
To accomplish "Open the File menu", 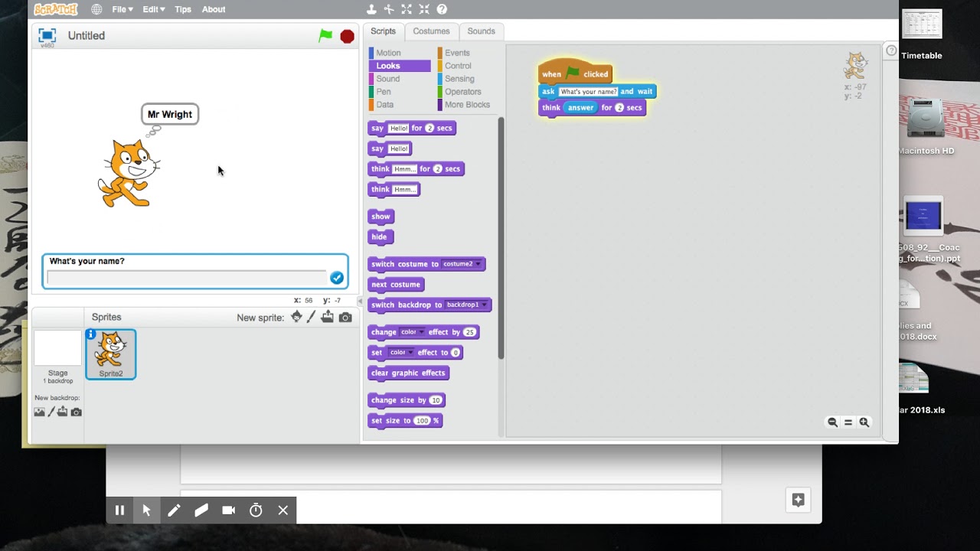I will pyautogui.click(x=122, y=9).
